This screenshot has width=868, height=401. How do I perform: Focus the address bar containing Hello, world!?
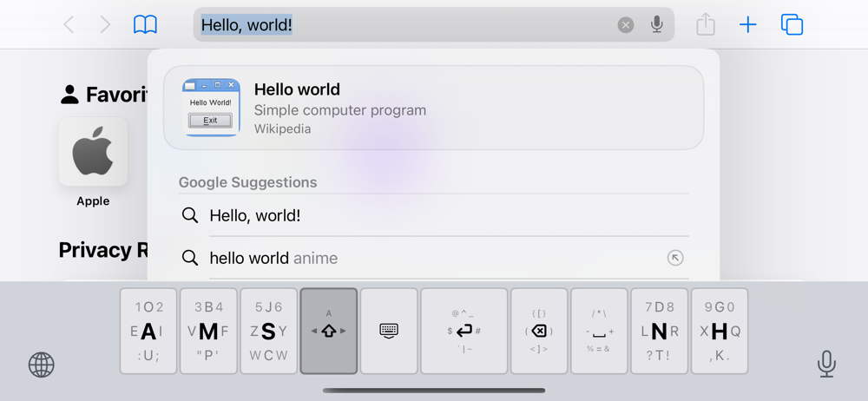point(433,25)
